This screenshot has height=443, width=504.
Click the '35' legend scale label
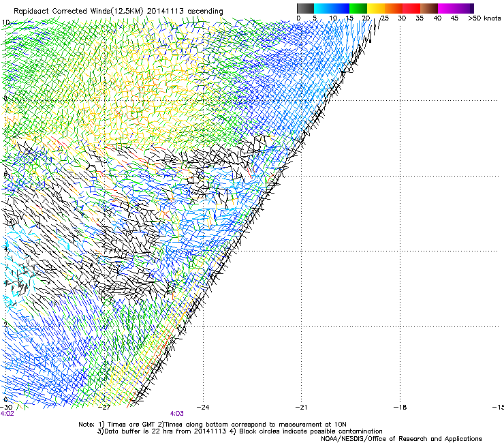click(x=420, y=18)
